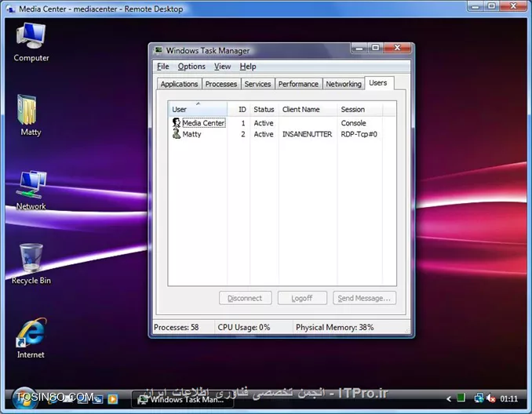Switch to the Processes tab
This screenshot has height=414, width=532.
[x=220, y=84]
